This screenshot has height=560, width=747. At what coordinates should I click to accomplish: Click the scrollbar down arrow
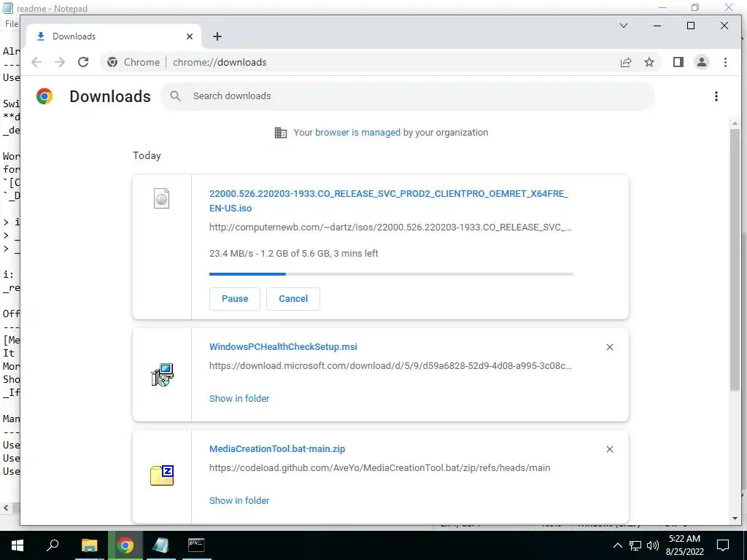735,518
